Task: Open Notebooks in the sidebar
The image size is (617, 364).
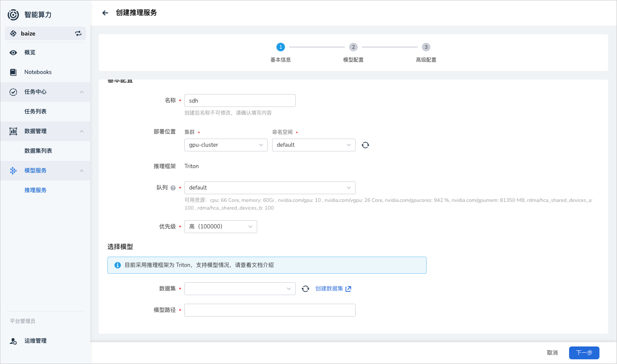Action: 45,72
